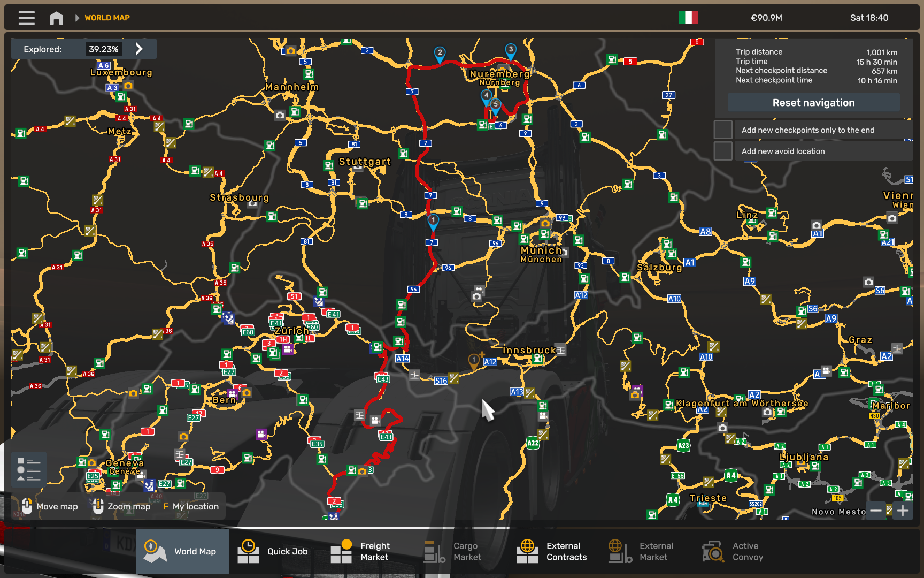The image size is (924, 578).
Task: Click the Next checkpoint distance 657 km
Action: tap(884, 71)
